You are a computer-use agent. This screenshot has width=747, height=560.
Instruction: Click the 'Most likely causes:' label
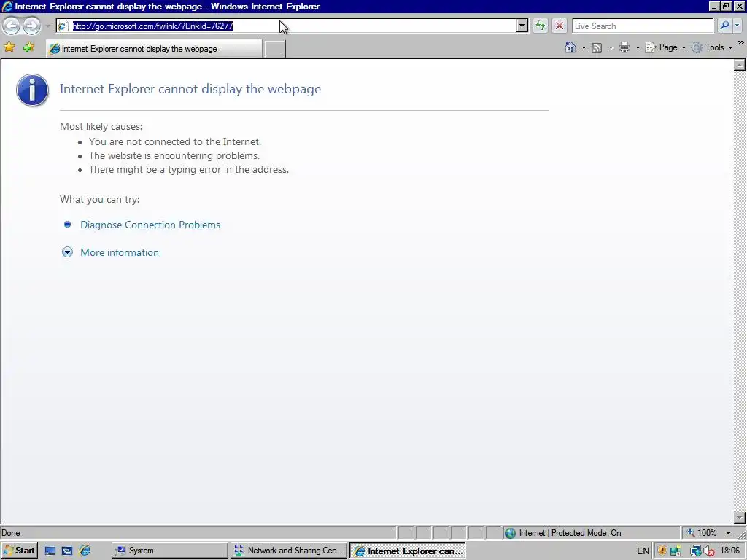pyautogui.click(x=101, y=126)
